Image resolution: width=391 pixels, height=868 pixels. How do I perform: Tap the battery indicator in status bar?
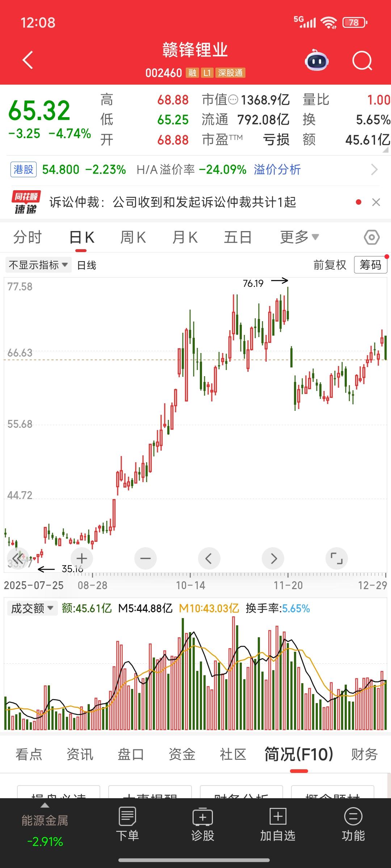pyautogui.click(x=355, y=23)
